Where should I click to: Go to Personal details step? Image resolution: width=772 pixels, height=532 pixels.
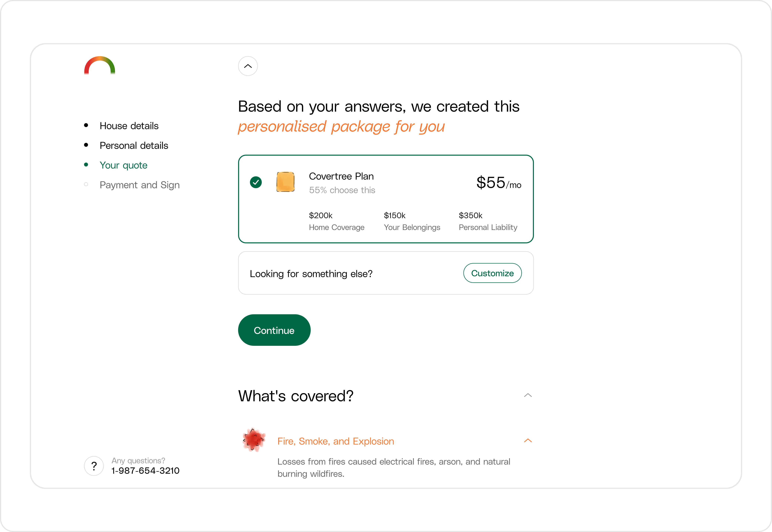(134, 146)
